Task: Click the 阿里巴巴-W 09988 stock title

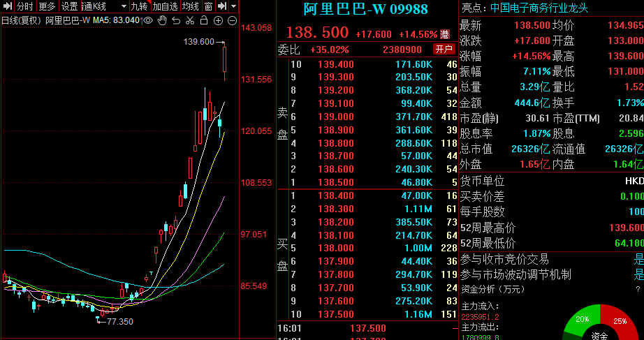Action: [365, 9]
